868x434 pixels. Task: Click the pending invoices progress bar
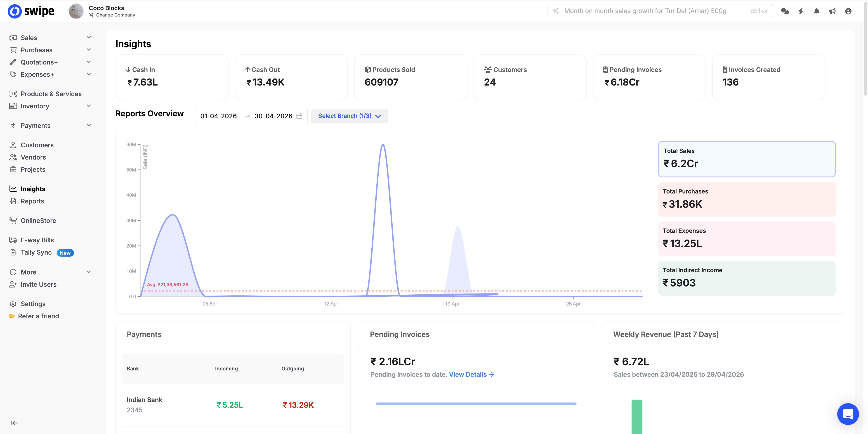476,404
